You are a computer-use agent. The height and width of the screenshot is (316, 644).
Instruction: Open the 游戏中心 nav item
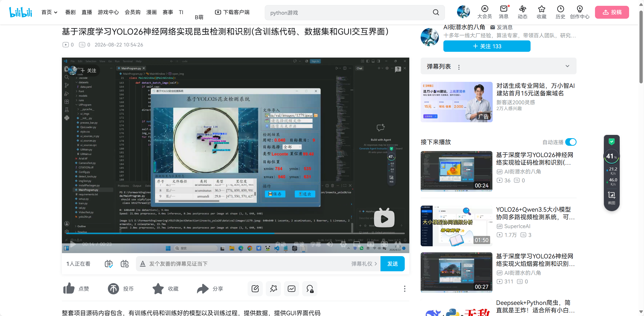click(x=108, y=12)
